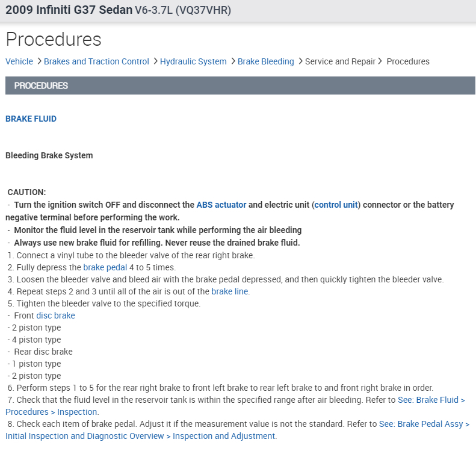Screen dimensions: 476x463
Task: Click the Vehicle breadcrumb link
Action: coord(19,61)
